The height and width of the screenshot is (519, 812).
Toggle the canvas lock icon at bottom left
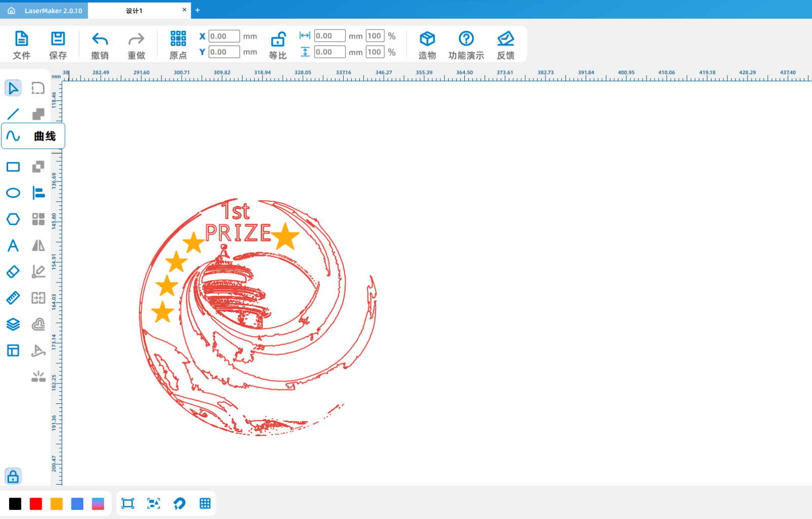[13, 476]
